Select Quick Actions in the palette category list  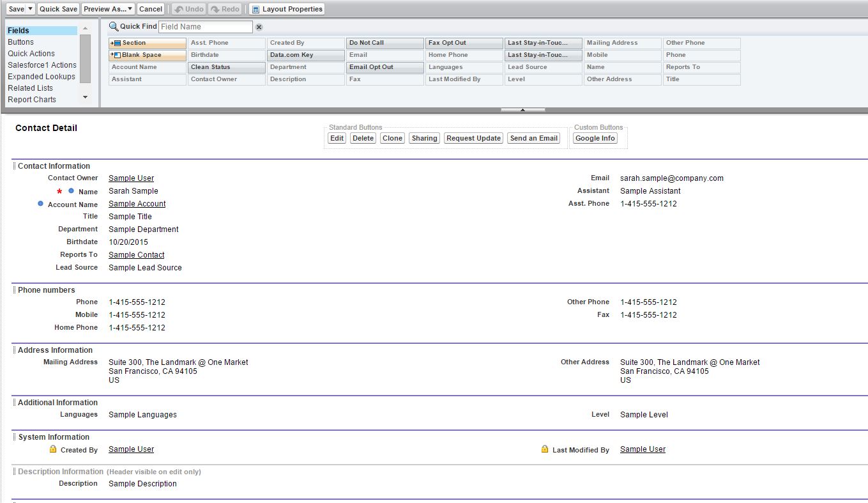[31, 54]
